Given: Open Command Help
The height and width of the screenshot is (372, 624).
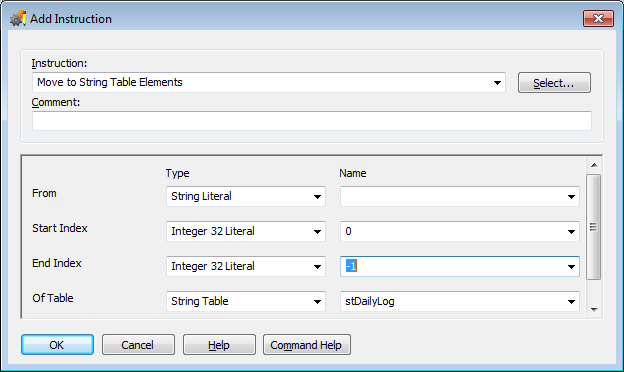Looking at the screenshot, I should click(x=306, y=345).
